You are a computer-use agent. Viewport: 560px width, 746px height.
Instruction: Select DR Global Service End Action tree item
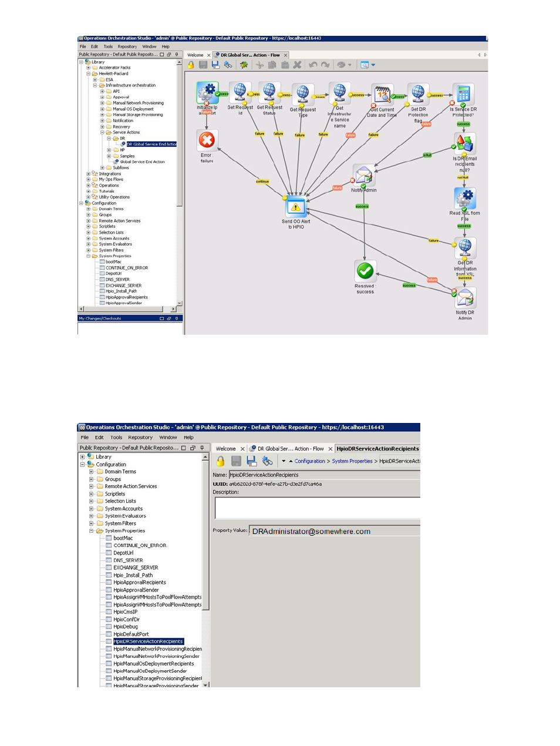151,145
